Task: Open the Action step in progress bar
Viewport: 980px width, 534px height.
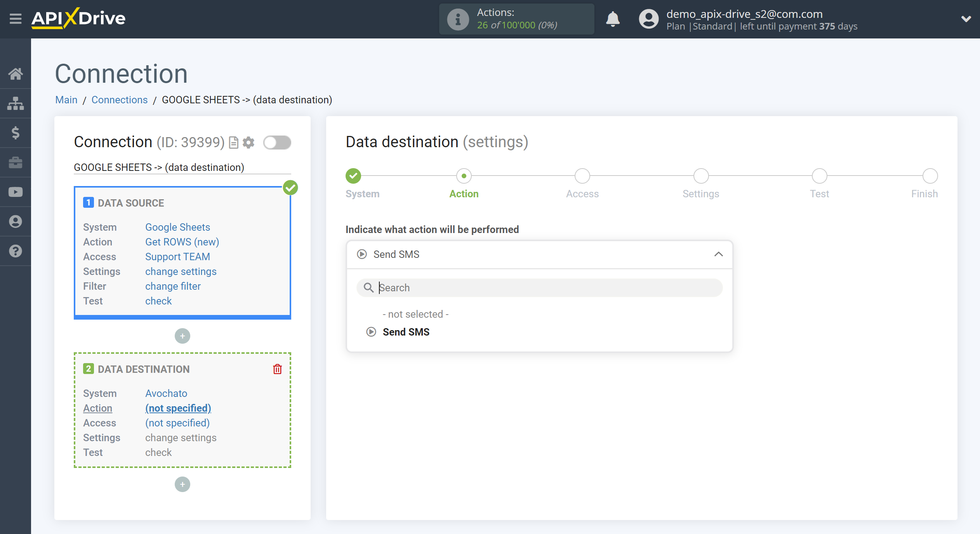Action: point(463,176)
